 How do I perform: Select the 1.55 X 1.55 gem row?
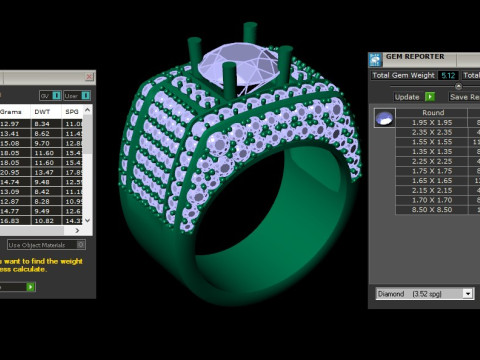point(432,142)
